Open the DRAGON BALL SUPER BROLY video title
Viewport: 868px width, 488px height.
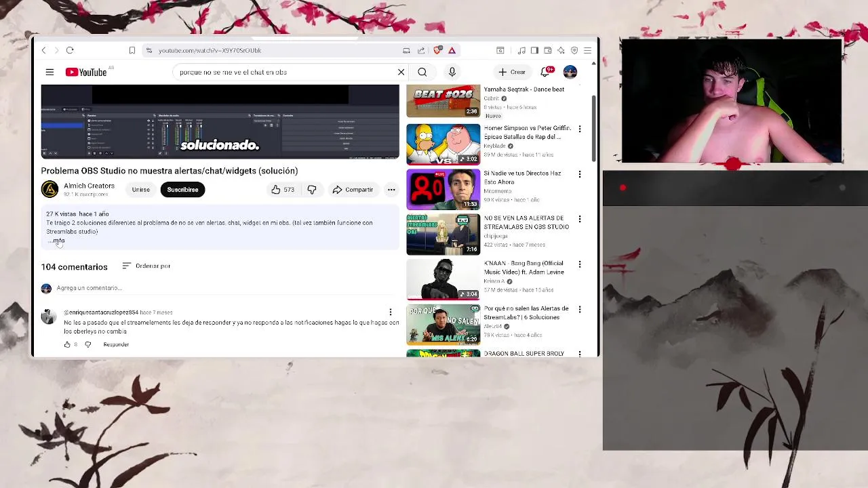tap(524, 354)
